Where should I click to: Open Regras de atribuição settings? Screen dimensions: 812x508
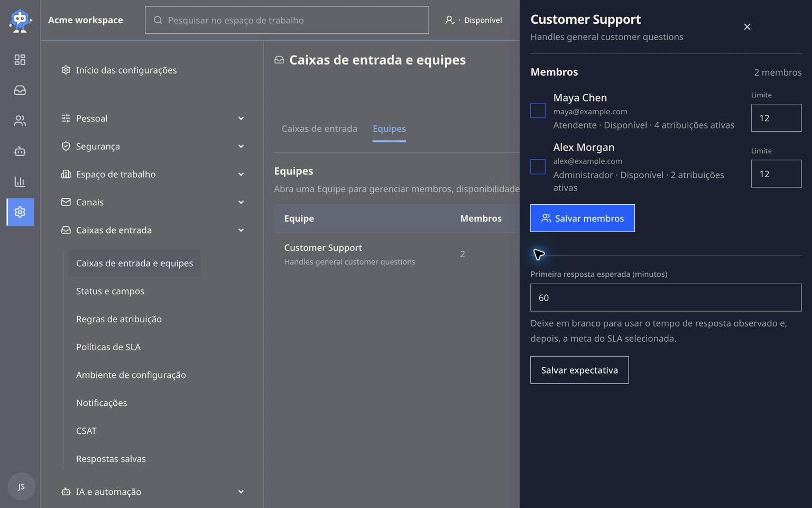tap(119, 319)
